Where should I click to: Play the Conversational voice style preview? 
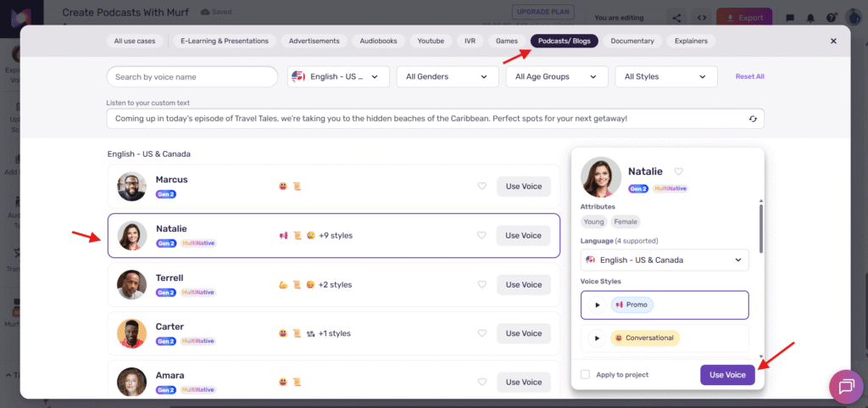pyautogui.click(x=598, y=338)
